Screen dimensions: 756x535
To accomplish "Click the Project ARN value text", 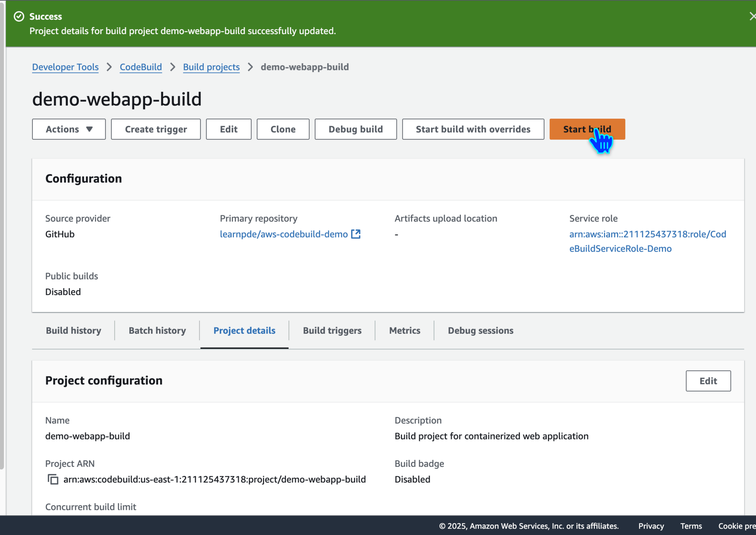I will pyautogui.click(x=215, y=480).
